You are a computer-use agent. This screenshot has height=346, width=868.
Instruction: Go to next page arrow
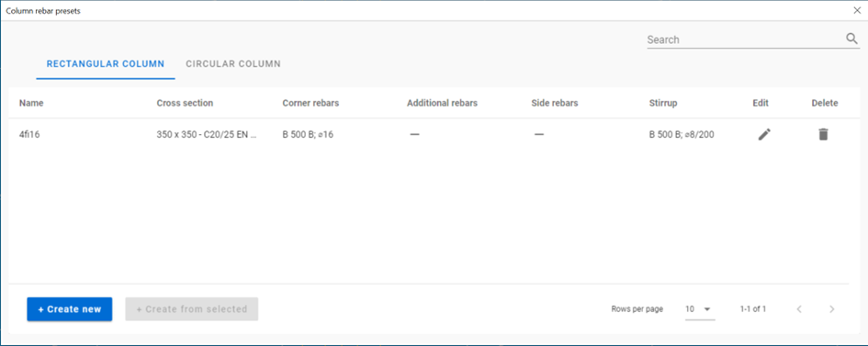tap(831, 309)
